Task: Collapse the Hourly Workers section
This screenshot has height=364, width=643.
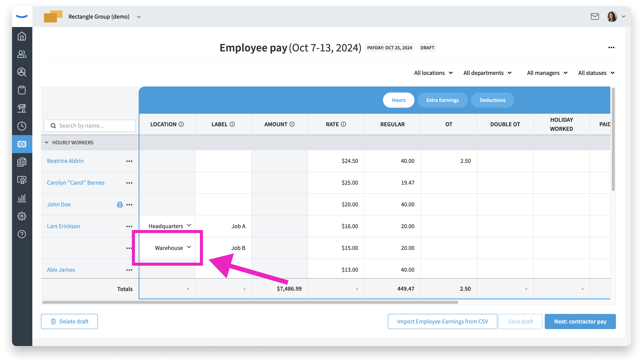Action: pos(47,142)
